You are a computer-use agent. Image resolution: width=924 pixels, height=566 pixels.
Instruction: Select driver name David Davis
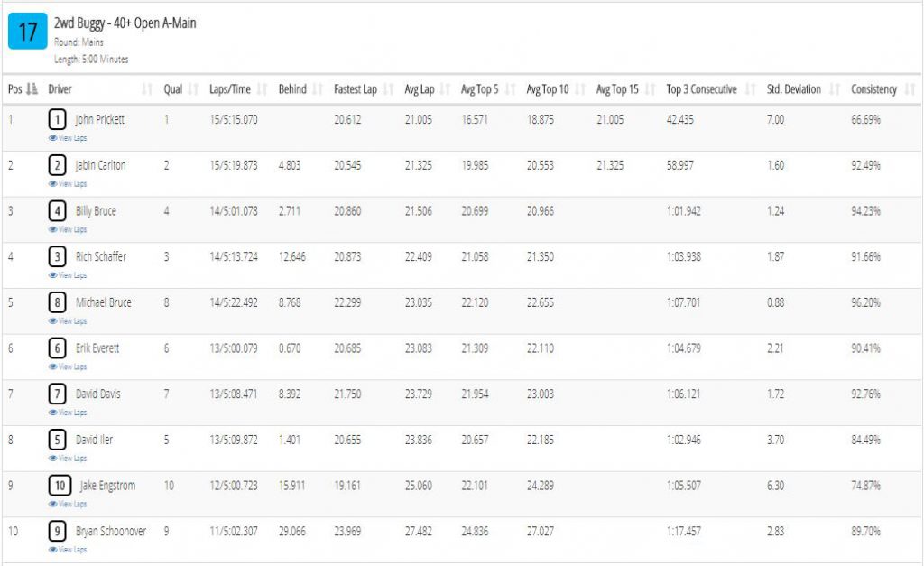point(97,394)
